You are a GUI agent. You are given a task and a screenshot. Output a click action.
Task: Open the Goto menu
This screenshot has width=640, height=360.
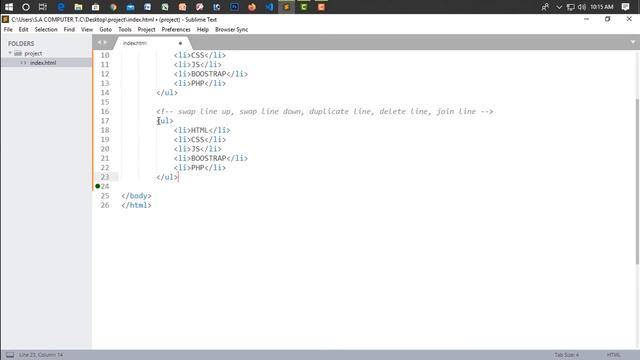coord(105,29)
